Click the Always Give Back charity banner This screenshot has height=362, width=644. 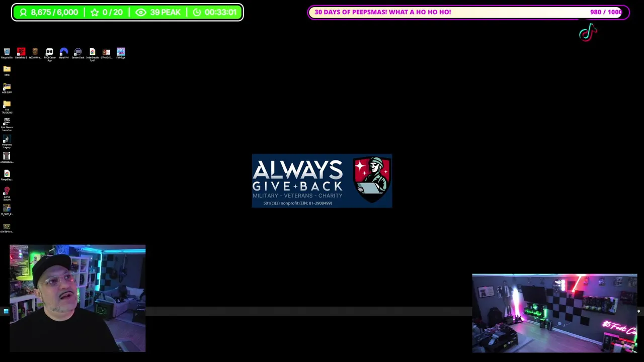pyautogui.click(x=322, y=181)
